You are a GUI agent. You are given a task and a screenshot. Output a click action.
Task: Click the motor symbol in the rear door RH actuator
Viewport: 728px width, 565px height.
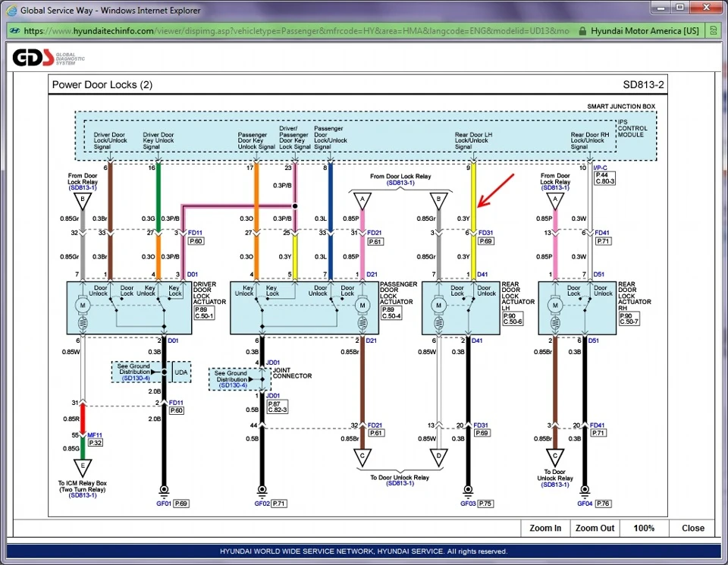555,305
